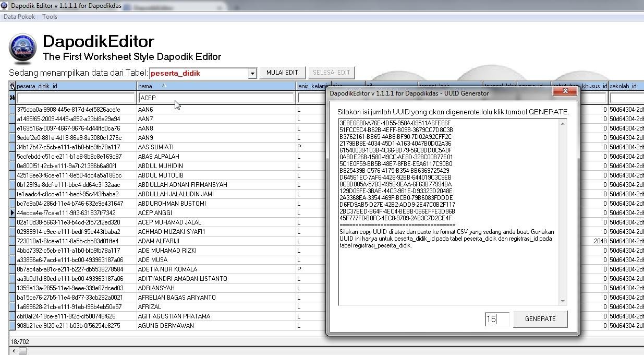Image resolution: width=644 pixels, height=355 pixels.
Task: Select the AAN7 name cell
Action: 216,119
